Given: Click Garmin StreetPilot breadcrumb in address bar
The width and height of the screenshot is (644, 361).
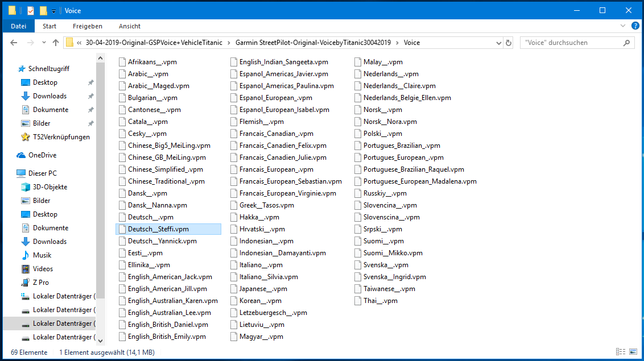Looking at the screenshot, I should click(x=313, y=43).
